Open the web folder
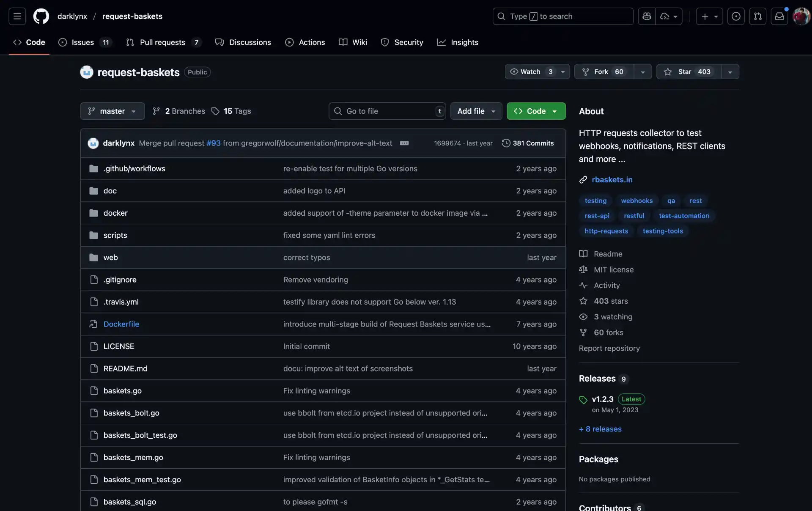The image size is (812, 511). pos(111,257)
